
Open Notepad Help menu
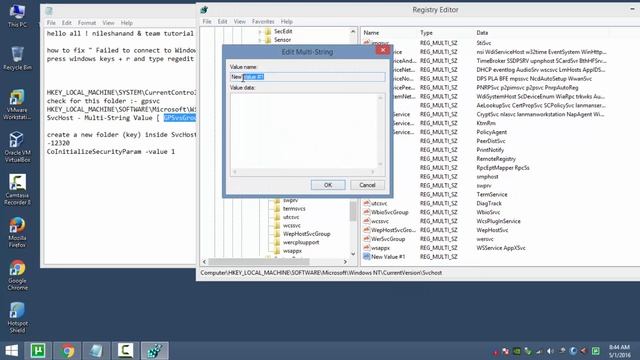click(x=127, y=23)
